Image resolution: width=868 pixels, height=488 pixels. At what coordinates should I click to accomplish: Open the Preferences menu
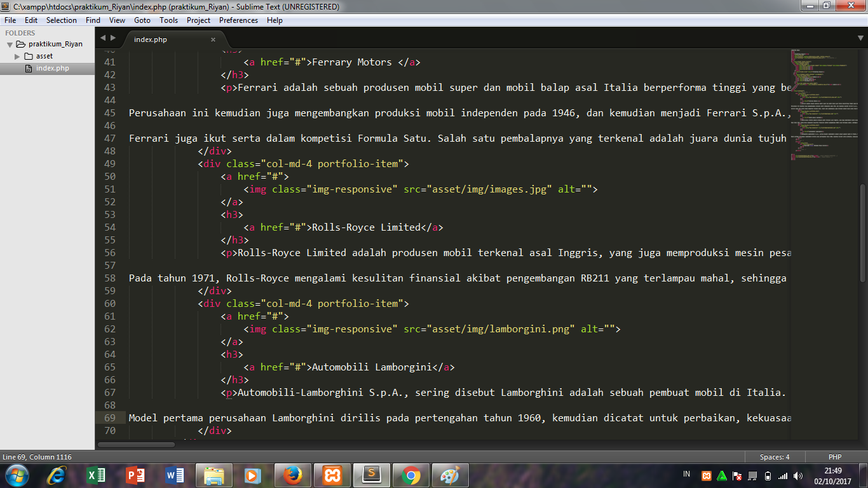(238, 20)
